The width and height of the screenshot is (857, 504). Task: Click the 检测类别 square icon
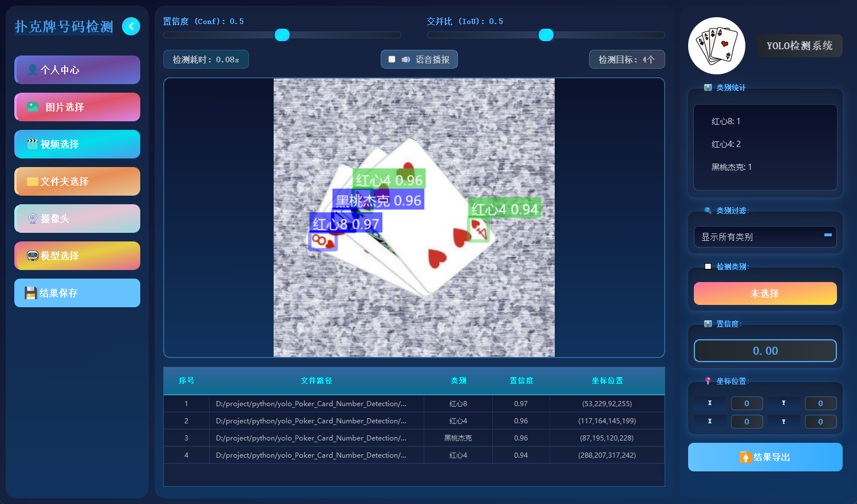click(708, 267)
